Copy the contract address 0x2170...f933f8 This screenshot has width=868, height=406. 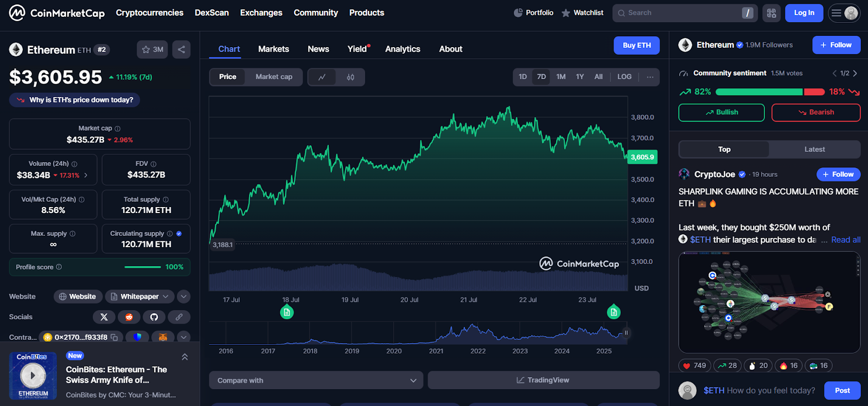pyautogui.click(x=114, y=337)
